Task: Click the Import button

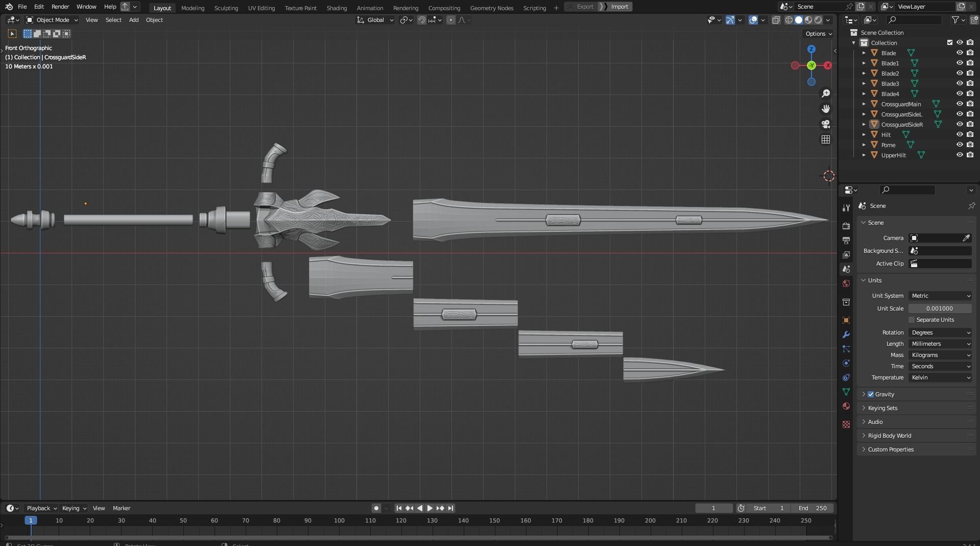Action: [x=619, y=7]
